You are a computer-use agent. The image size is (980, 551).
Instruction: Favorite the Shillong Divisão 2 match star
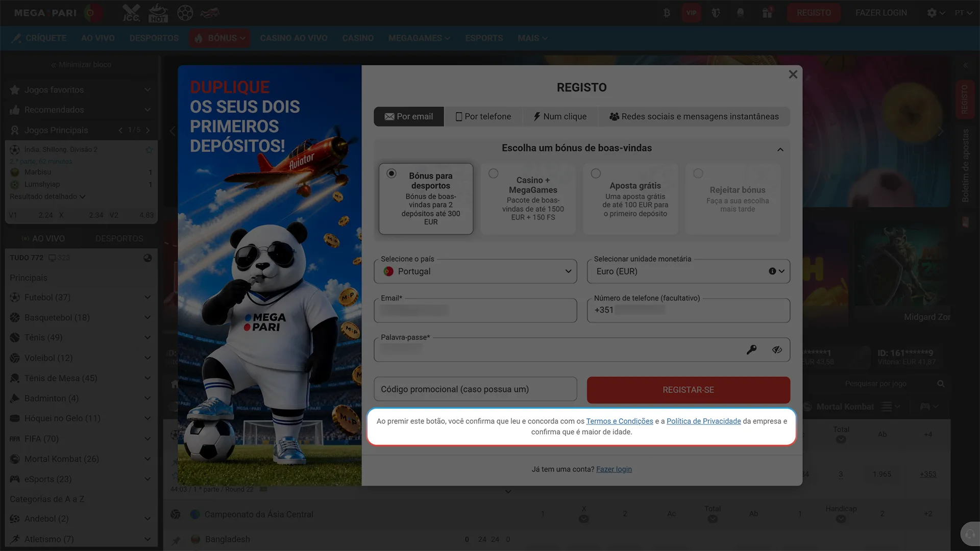tap(149, 149)
